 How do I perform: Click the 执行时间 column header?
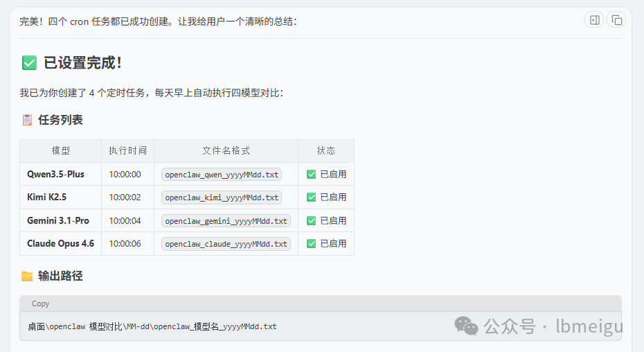[127, 151]
